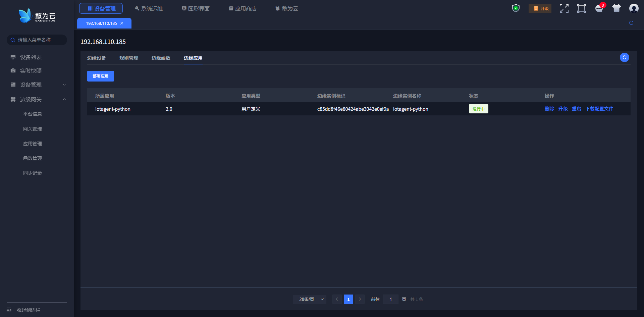Click the green security shield icon
Image resolution: width=644 pixels, height=317 pixels.
(516, 8)
